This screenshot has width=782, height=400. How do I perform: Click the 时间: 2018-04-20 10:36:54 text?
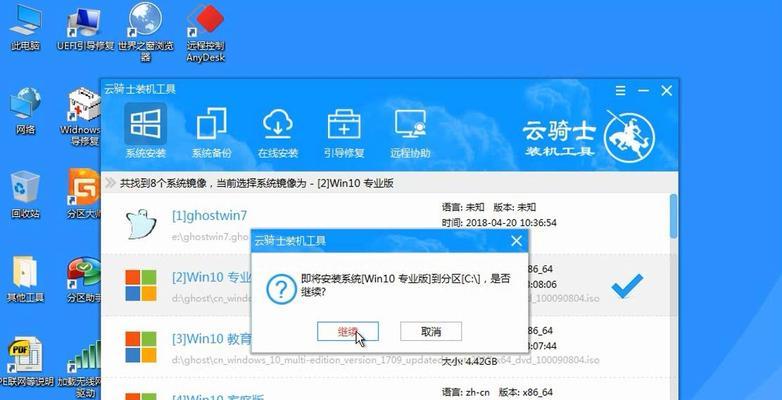coord(499,222)
